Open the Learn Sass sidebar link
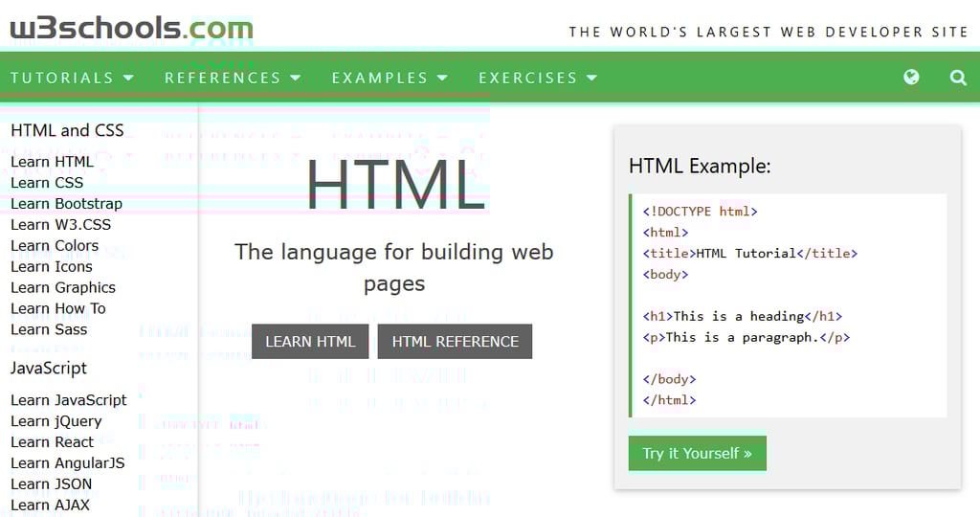 (x=49, y=329)
